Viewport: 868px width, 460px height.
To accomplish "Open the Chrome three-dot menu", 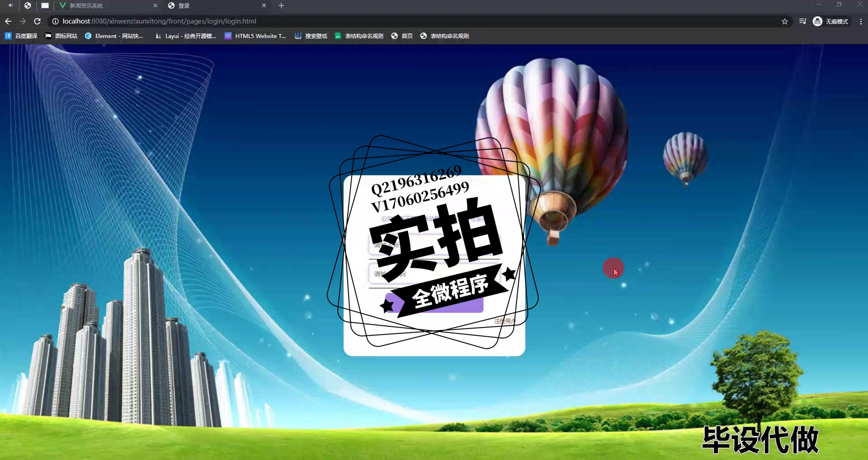I will pos(861,21).
